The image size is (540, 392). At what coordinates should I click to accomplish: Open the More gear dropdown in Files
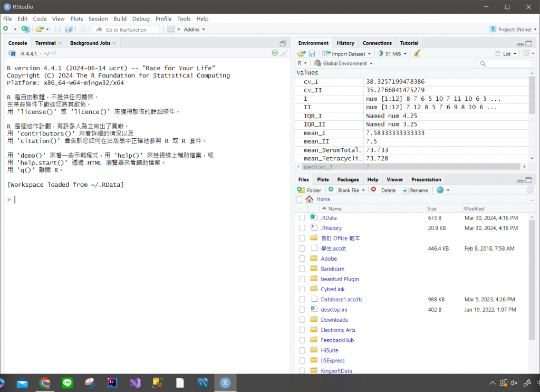tap(443, 190)
